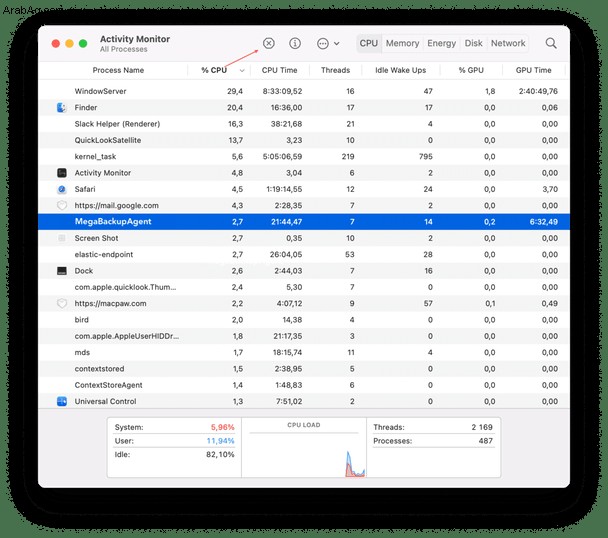Minimize the window with yellow button
Screen dimensions: 608x538
69,43
